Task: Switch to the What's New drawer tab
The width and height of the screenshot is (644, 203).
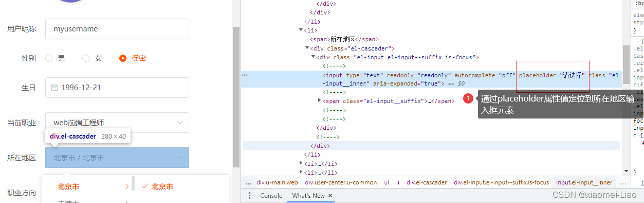Action: 308,196
